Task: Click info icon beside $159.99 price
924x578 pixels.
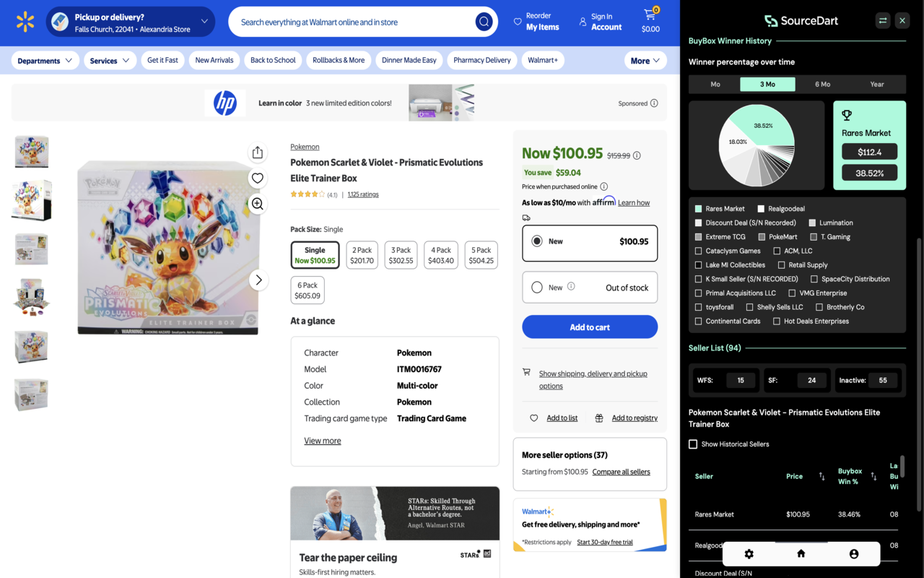Action: point(637,155)
